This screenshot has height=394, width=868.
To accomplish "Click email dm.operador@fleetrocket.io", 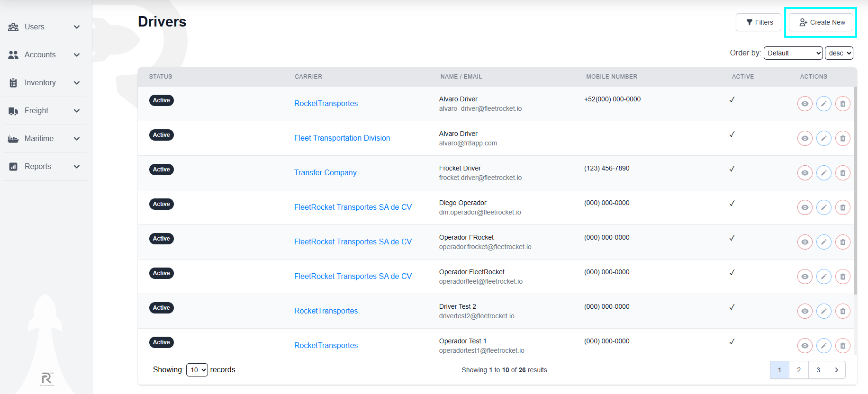I will click(x=480, y=212).
